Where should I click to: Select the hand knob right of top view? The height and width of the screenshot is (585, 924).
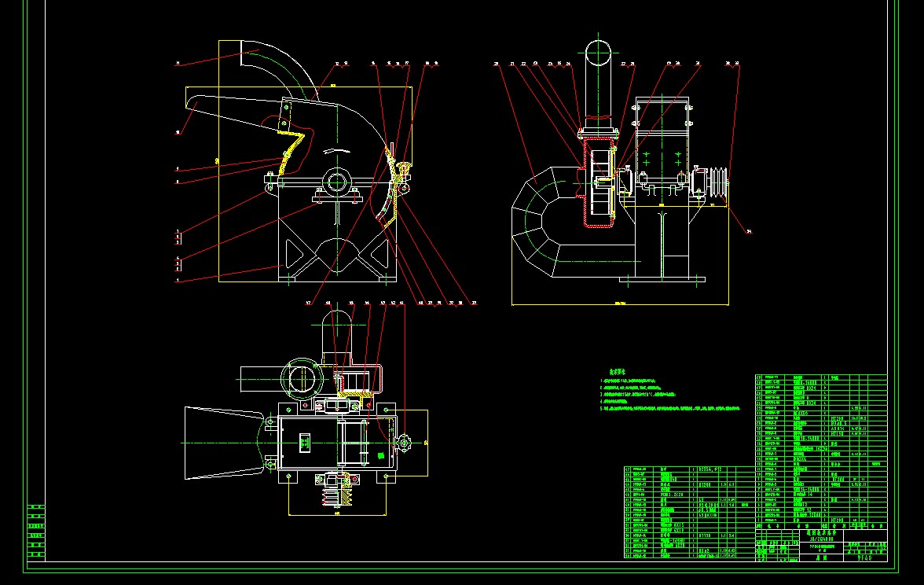click(x=404, y=444)
